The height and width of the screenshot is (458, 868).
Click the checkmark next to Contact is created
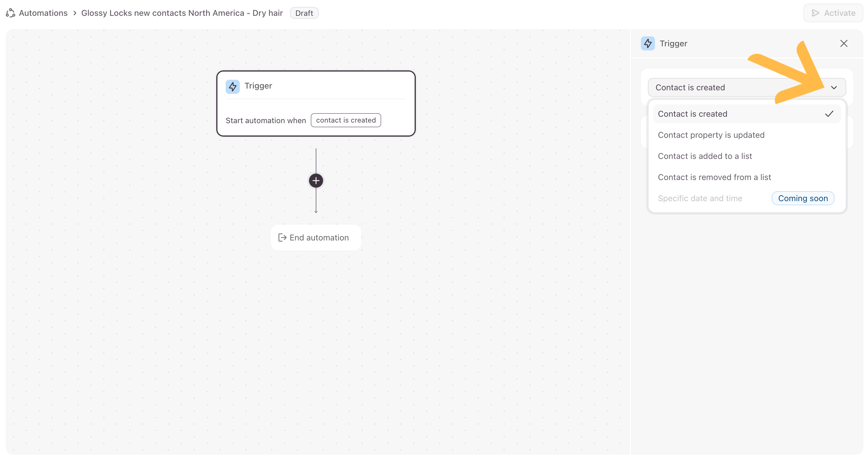829,114
